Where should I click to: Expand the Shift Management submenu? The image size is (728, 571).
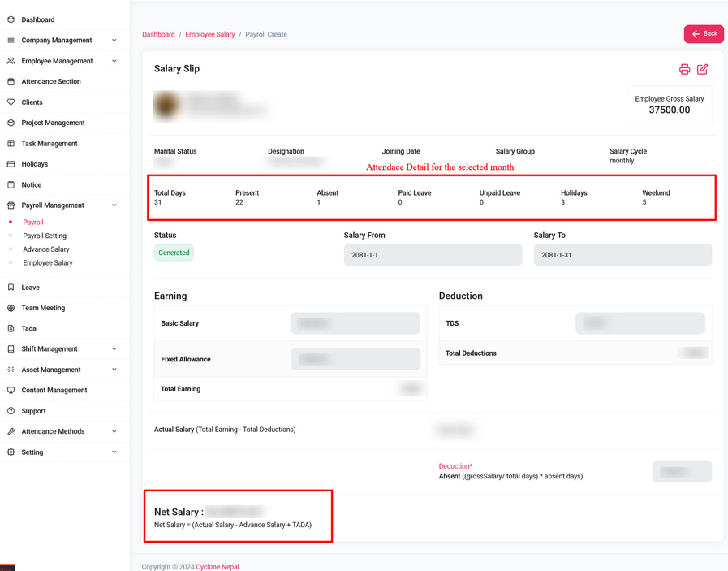(x=114, y=349)
